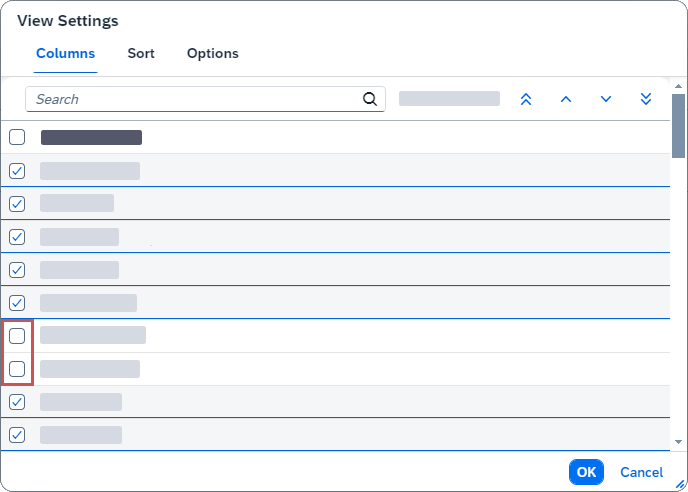The width and height of the screenshot is (688, 492).
Task: Switch to the Columns tab
Action: [66, 54]
